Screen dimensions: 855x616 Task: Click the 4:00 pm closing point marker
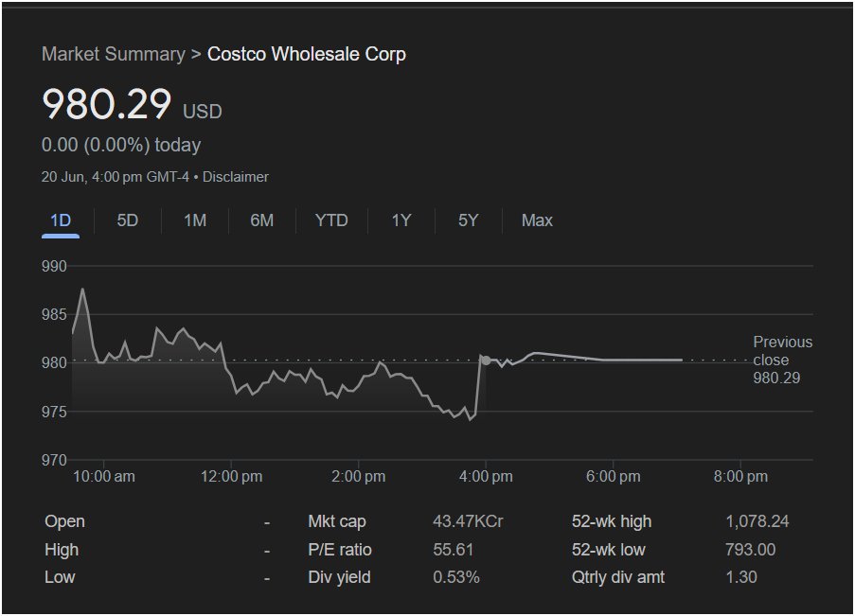point(486,361)
